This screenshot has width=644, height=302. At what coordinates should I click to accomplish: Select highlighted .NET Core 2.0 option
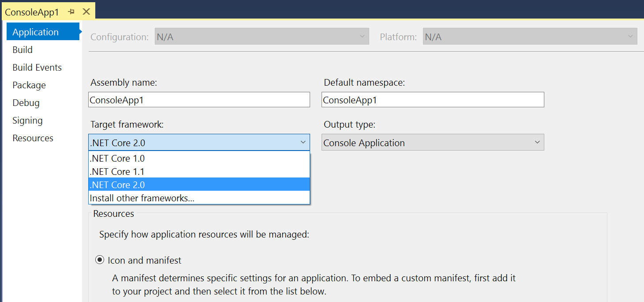199,185
